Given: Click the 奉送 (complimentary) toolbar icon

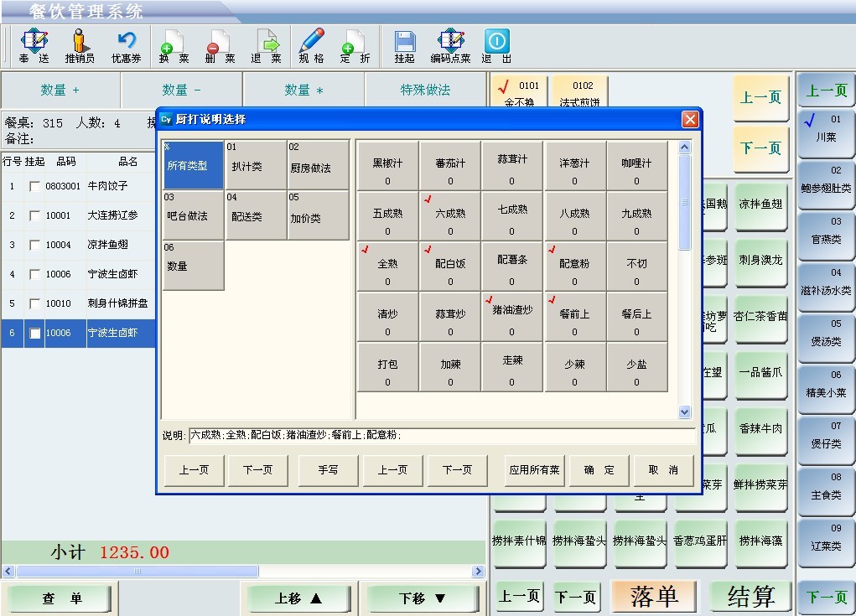Looking at the screenshot, I should (34, 46).
